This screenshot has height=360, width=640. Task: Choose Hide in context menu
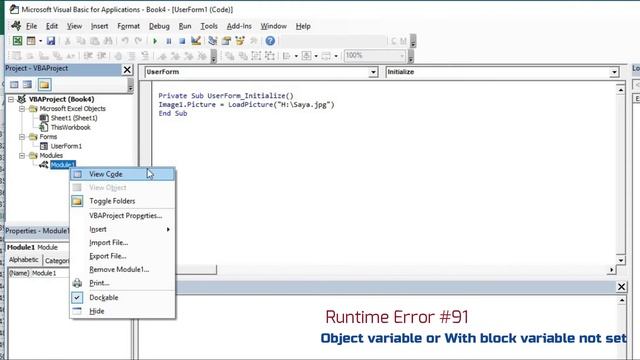[x=122, y=311]
